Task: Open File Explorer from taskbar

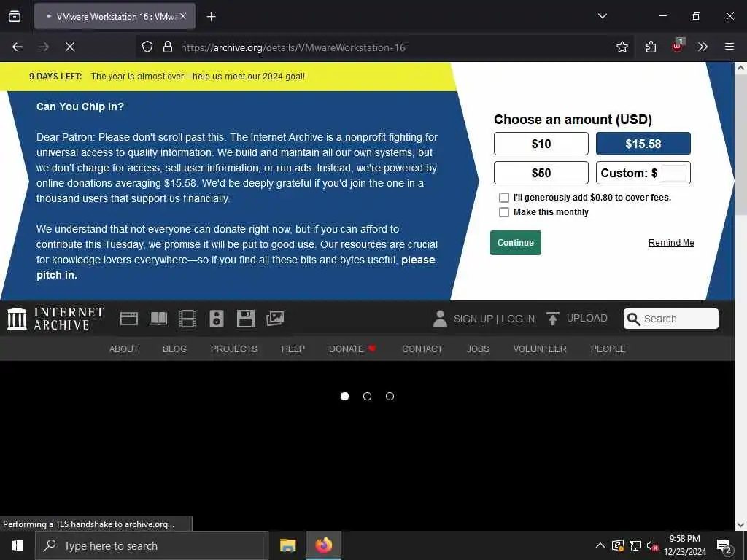Action: tap(287, 545)
